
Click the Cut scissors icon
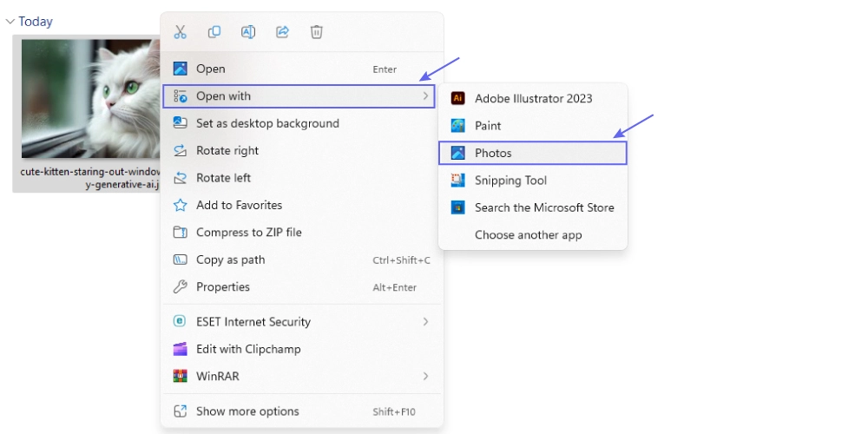(181, 32)
